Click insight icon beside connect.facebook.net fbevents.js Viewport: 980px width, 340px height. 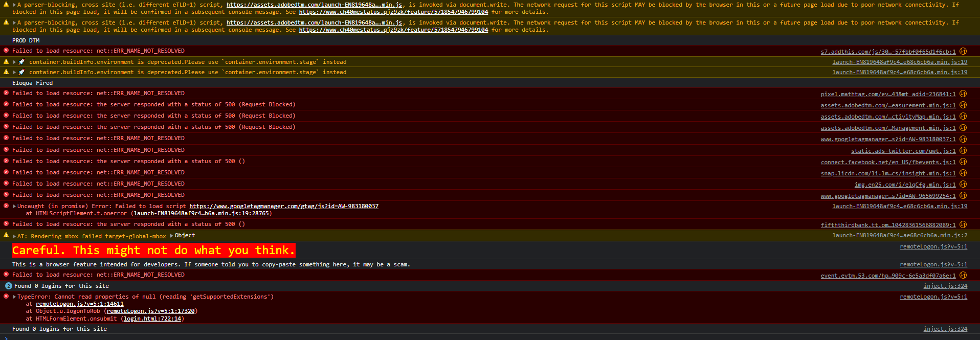[963, 162]
